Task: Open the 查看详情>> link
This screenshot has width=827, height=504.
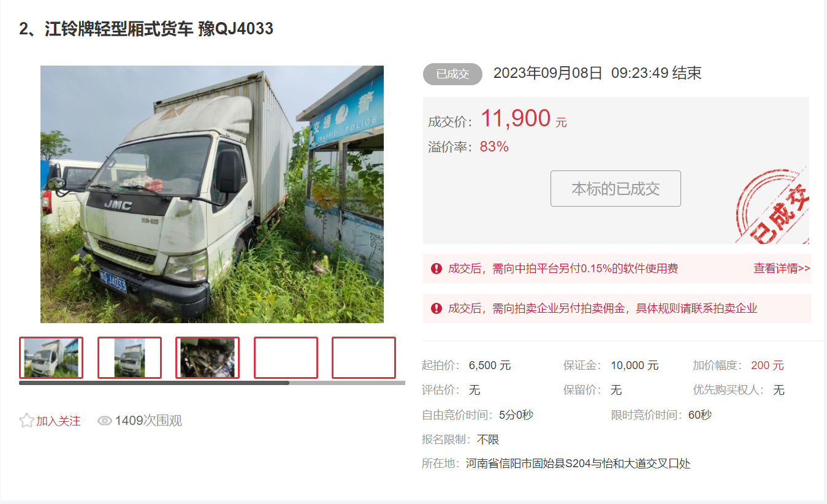Action: pyautogui.click(x=782, y=269)
